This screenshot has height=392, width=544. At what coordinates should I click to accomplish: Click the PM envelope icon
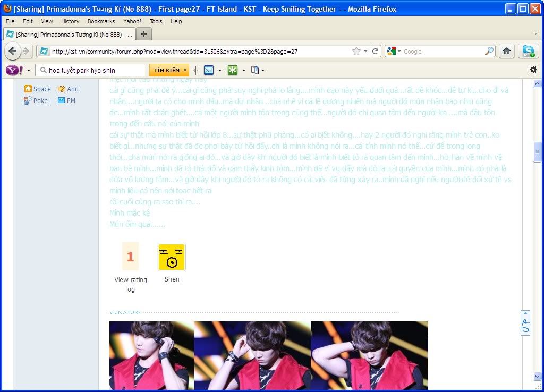(62, 100)
